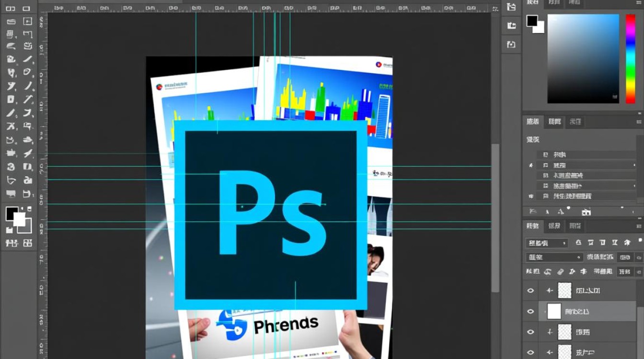The image size is (644, 359).
Task: Click the eraser-shaped lock icon in the Layers panel
Action: tap(559, 271)
